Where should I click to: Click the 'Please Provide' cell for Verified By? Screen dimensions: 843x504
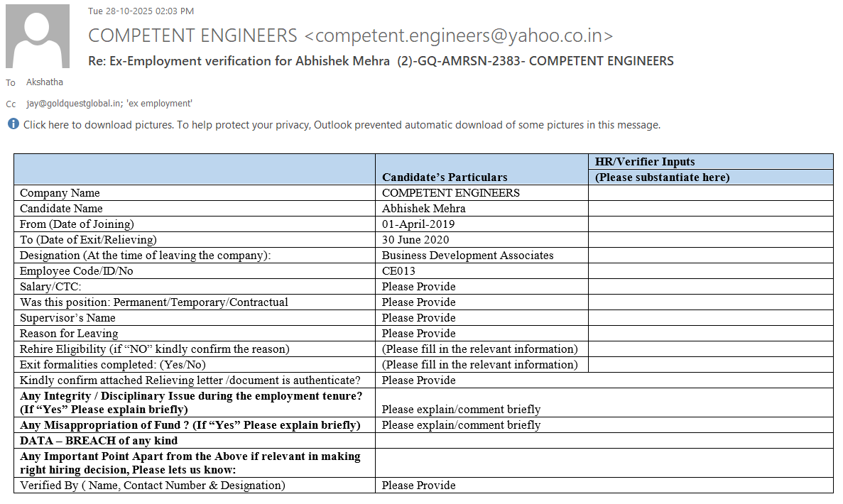pyautogui.click(x=419, y=486)
